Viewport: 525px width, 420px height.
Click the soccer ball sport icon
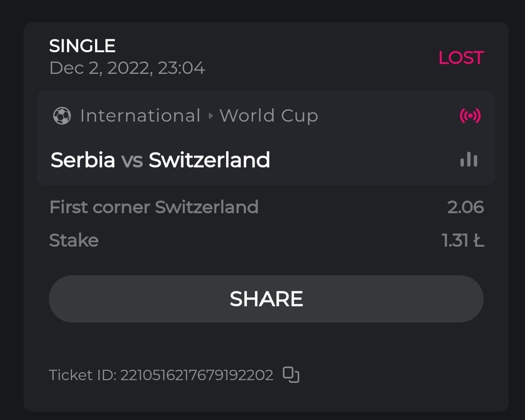62,116
